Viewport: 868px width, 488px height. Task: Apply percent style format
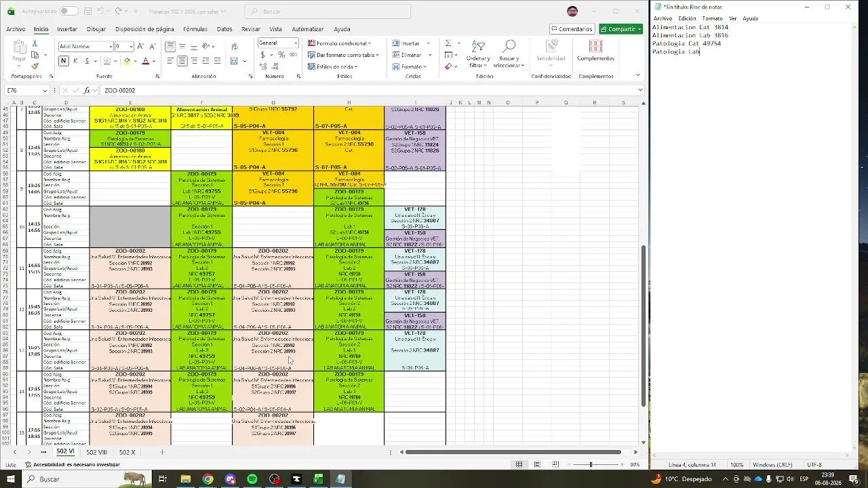(x=281, y=55)
